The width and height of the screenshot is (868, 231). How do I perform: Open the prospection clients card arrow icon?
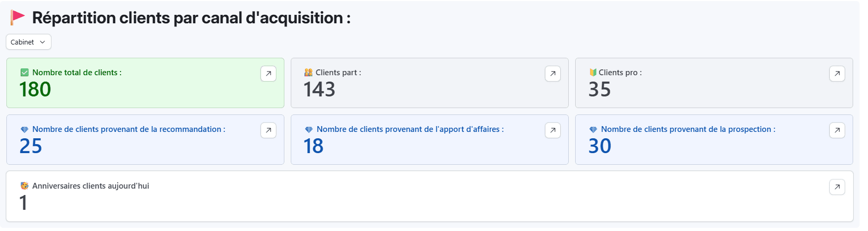(837, 130)
